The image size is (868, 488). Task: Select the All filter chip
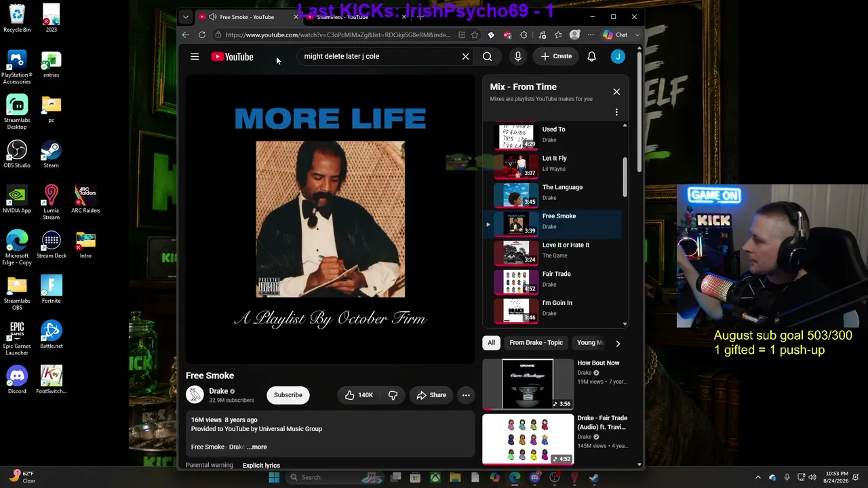pos(491,343)
